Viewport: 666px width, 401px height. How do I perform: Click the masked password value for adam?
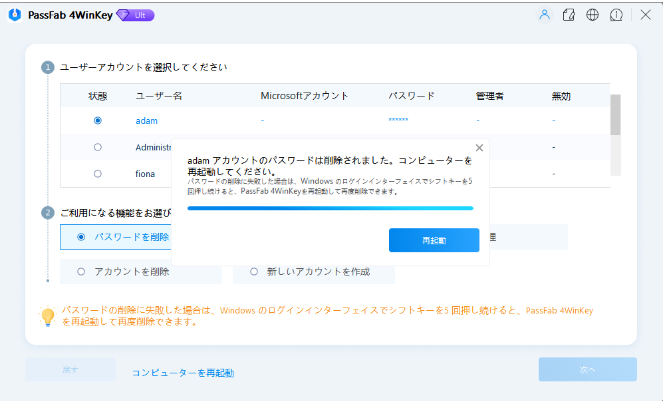398,120
